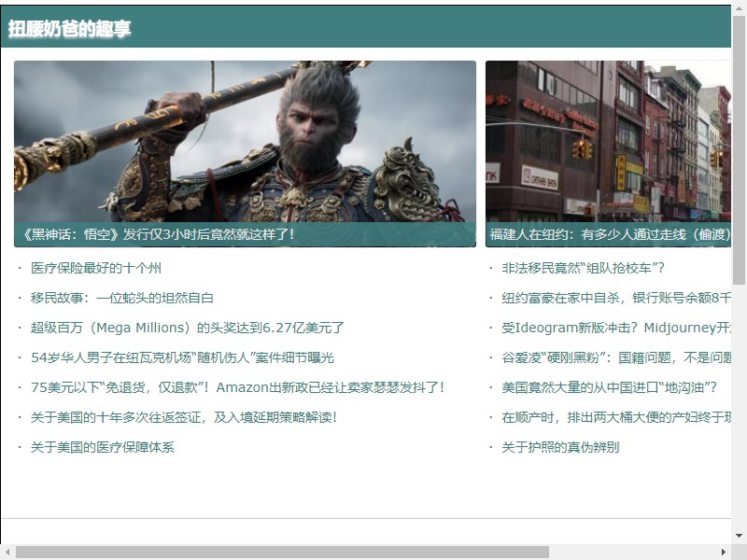The height and width of the screenshot is (560, 747).
Task: Click the scroll up arrow
Action: pyautogui.click(x=739, y=8)
